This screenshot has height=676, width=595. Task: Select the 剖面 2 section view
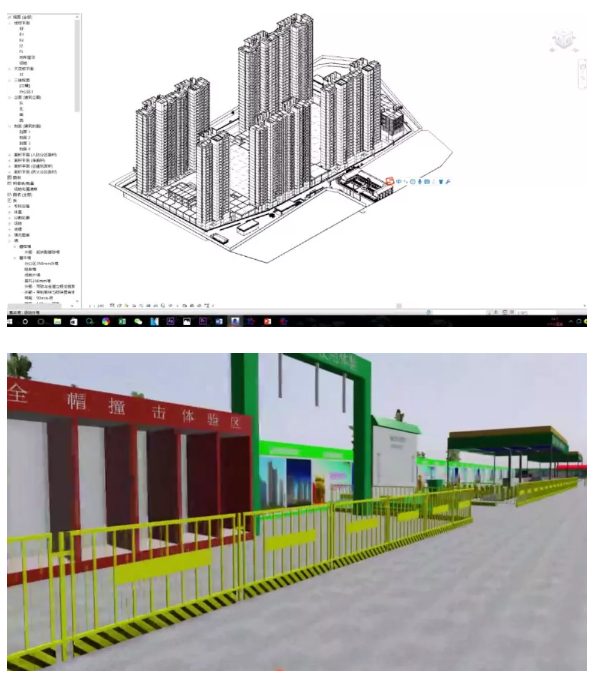point(25,138)
